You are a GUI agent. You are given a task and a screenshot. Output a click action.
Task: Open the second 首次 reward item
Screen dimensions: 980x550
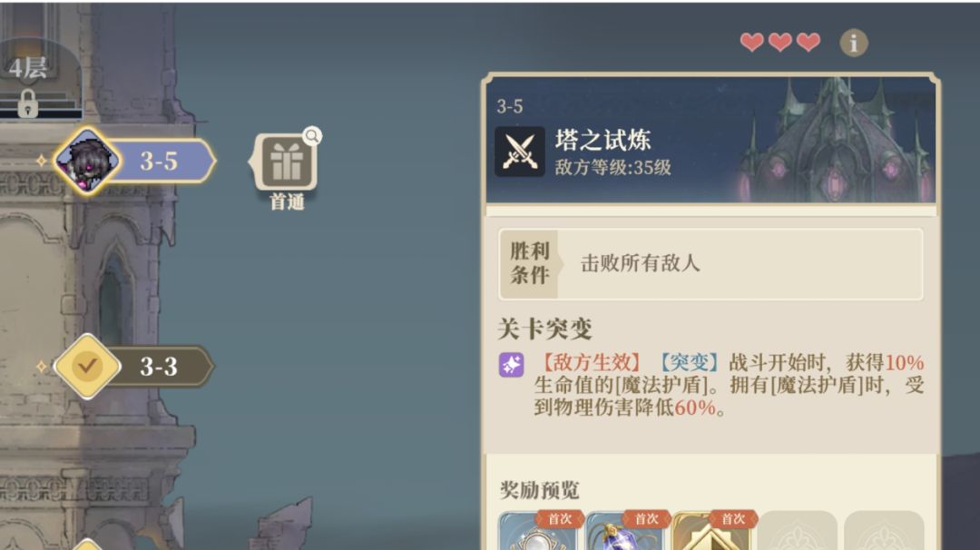625,530
